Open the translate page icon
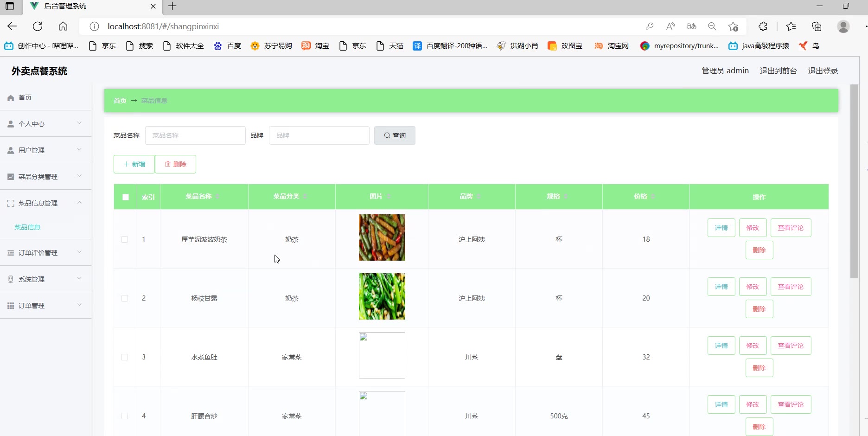This screenshot has height=436, width=868. click(x=691, y=26)
